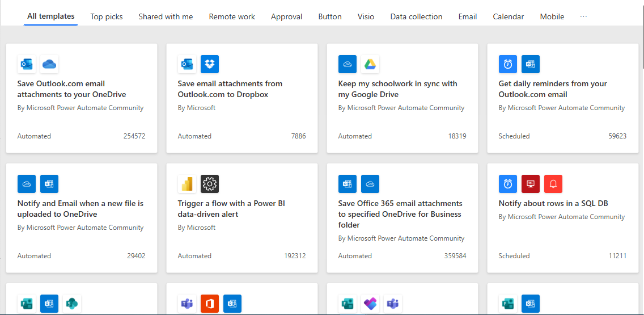This screenshot has width=644, height=315.
Task: Switch to the Calendar tab
Action: point(509,17)
